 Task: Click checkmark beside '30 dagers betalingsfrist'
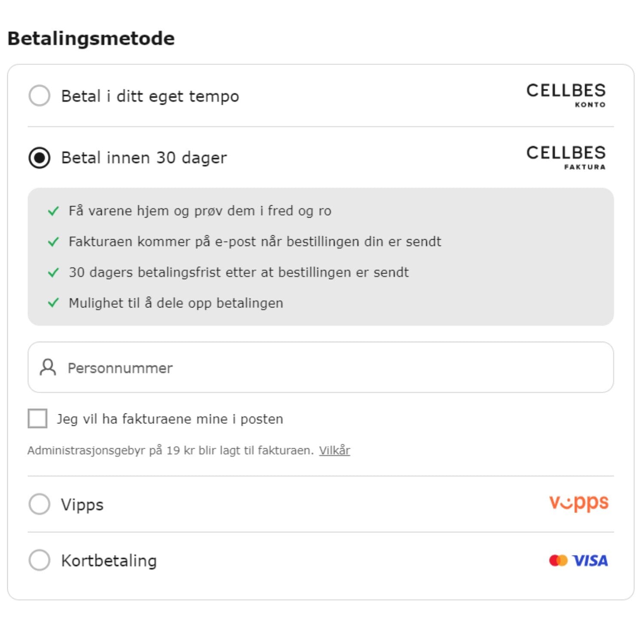tap(53, 273)
